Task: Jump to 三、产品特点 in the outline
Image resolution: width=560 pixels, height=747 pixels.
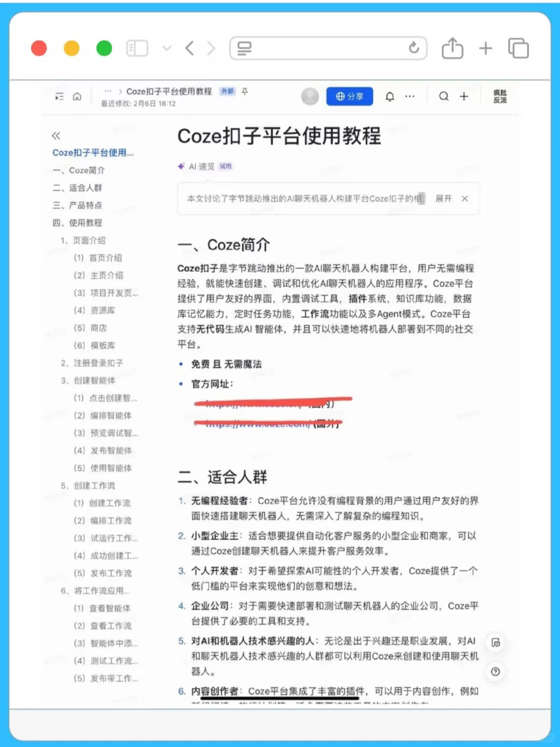Action: tap(77, 205)
